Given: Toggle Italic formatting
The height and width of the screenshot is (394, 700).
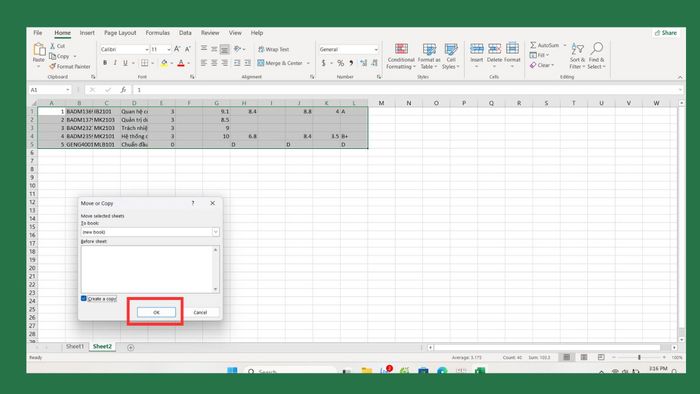Looking at the screenshot, I should click(115, 63).
